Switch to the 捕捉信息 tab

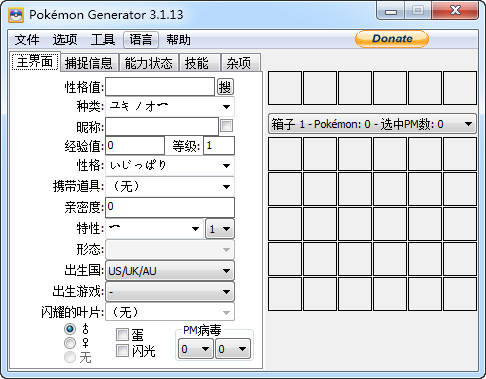[89, 63]
